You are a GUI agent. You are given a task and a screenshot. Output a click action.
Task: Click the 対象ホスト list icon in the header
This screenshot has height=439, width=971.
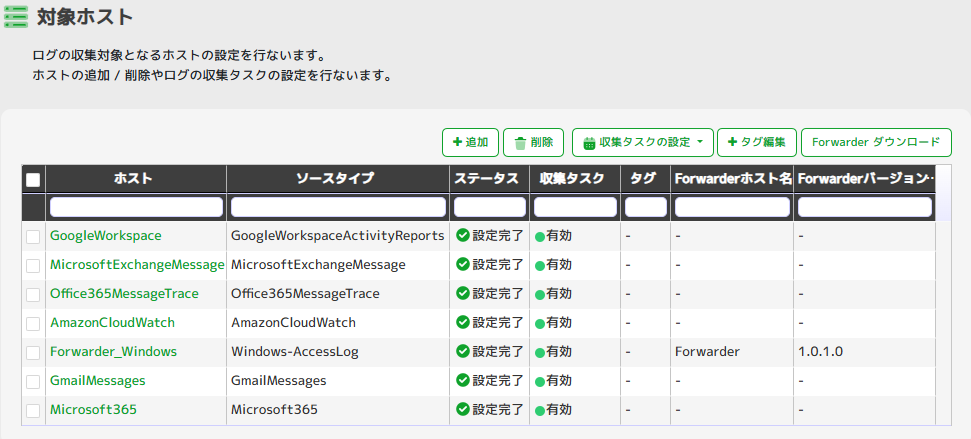15,17
